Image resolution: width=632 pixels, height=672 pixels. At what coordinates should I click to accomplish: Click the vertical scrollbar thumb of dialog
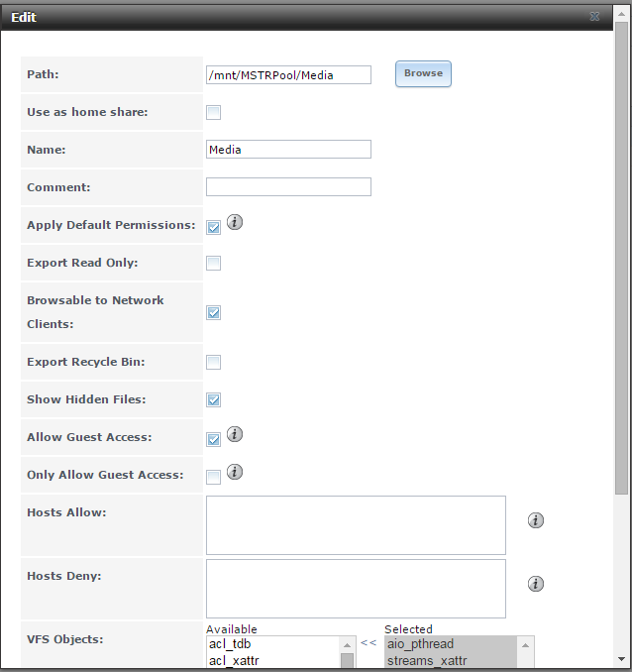pos(621,258)
